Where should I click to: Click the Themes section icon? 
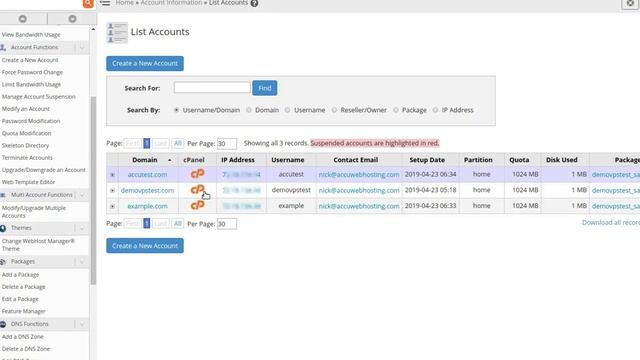pyautogui.click(x=3, y=228)
